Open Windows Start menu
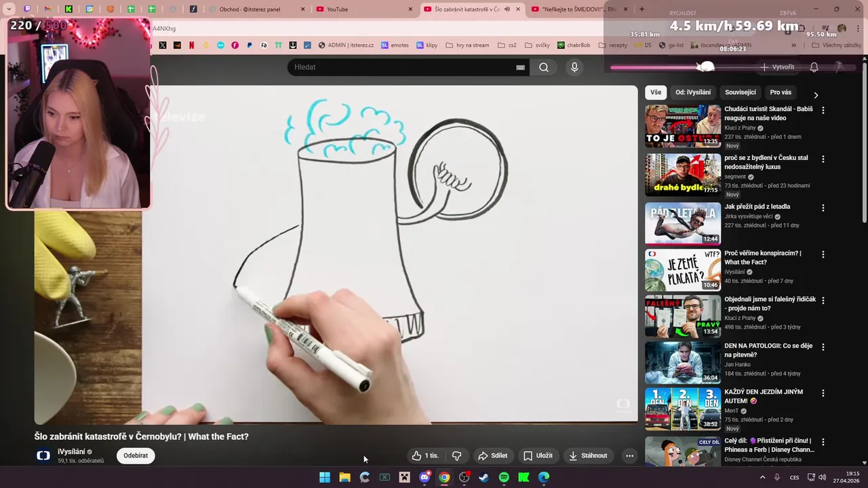The image size is (868, 488). click(325, 477)
